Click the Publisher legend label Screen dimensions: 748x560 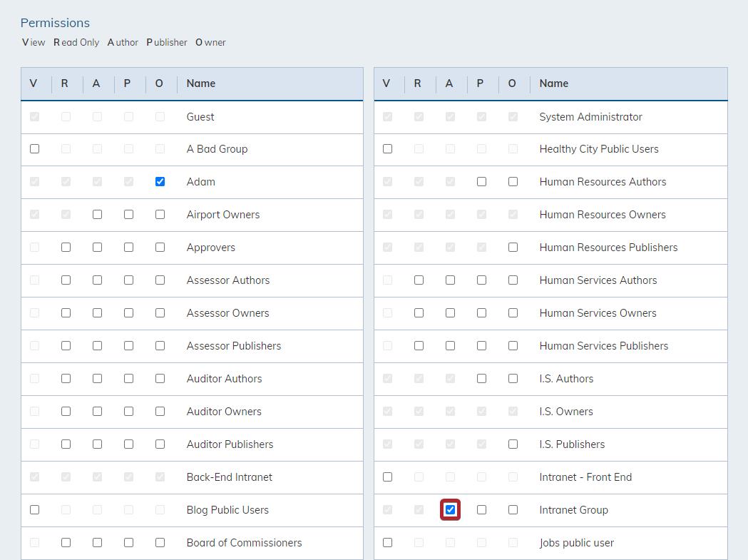pos(167,43)
